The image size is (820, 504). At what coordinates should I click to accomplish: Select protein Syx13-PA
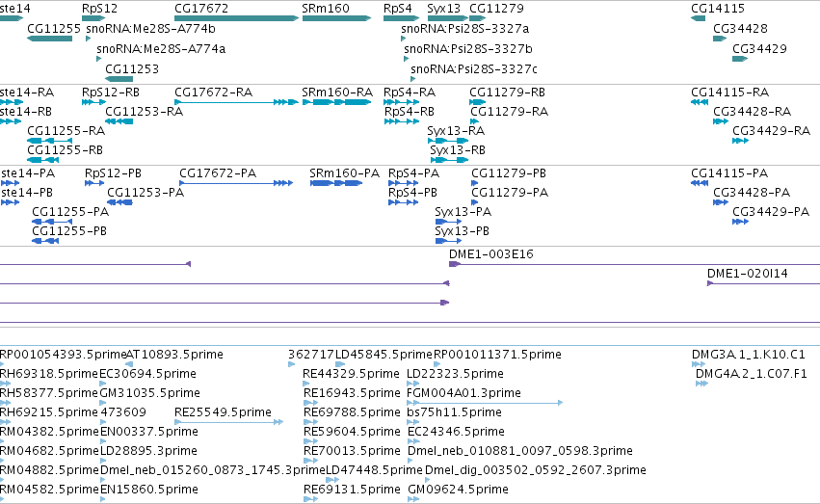448,222
